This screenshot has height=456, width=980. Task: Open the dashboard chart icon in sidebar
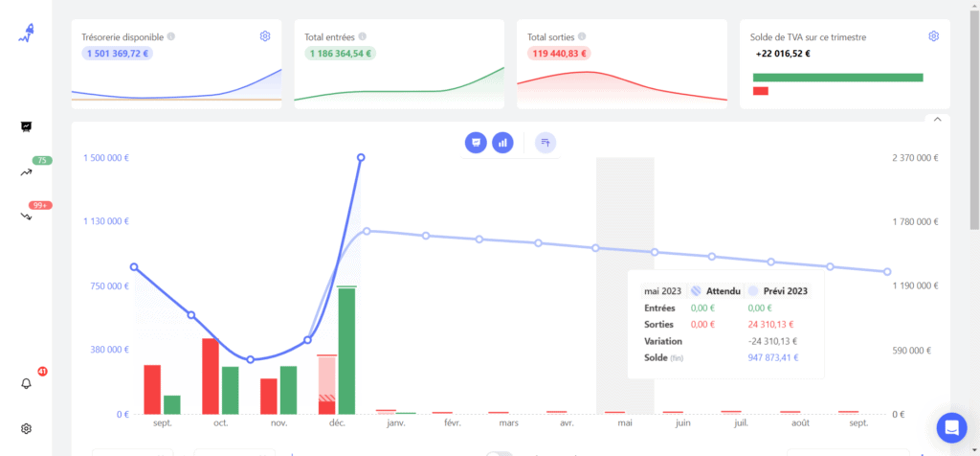[26, 126]
